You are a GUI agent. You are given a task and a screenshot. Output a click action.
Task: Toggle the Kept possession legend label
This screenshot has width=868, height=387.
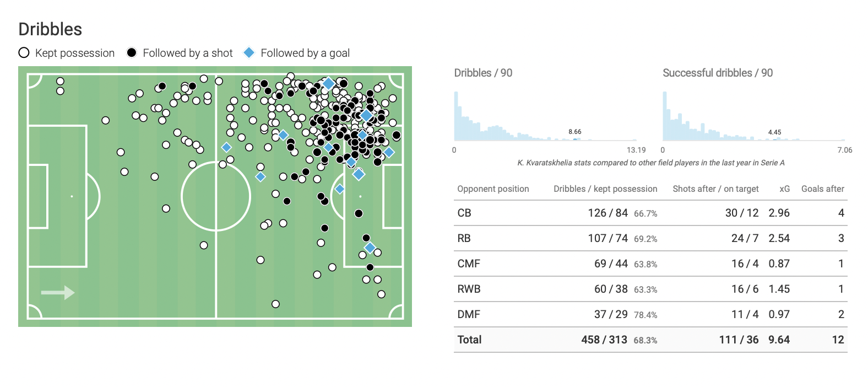coord(75,53)
